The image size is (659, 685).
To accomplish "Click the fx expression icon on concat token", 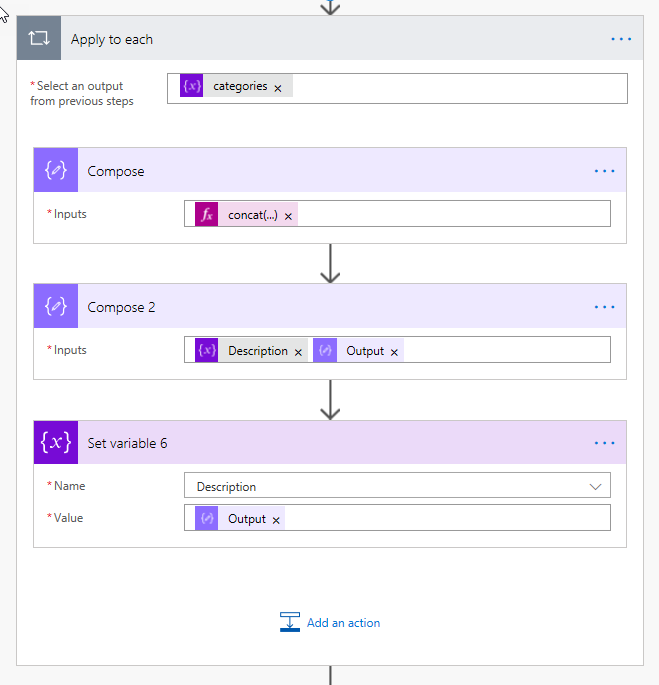I will coord(207,215).
